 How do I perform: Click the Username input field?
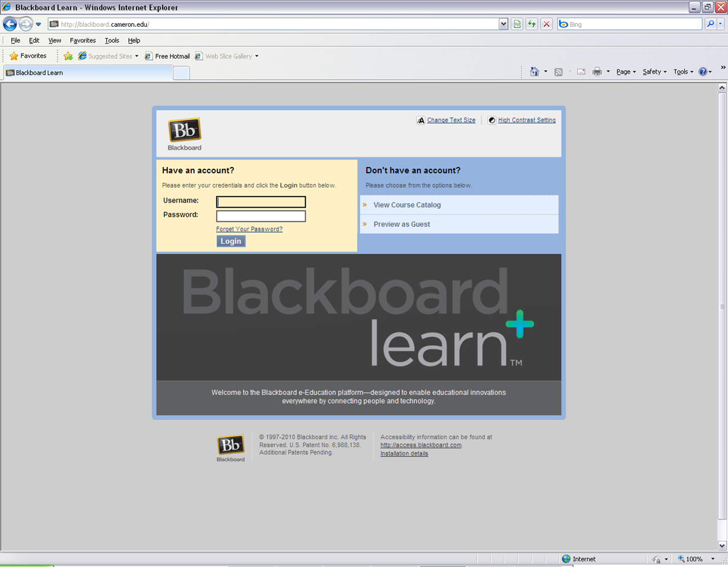261,201
